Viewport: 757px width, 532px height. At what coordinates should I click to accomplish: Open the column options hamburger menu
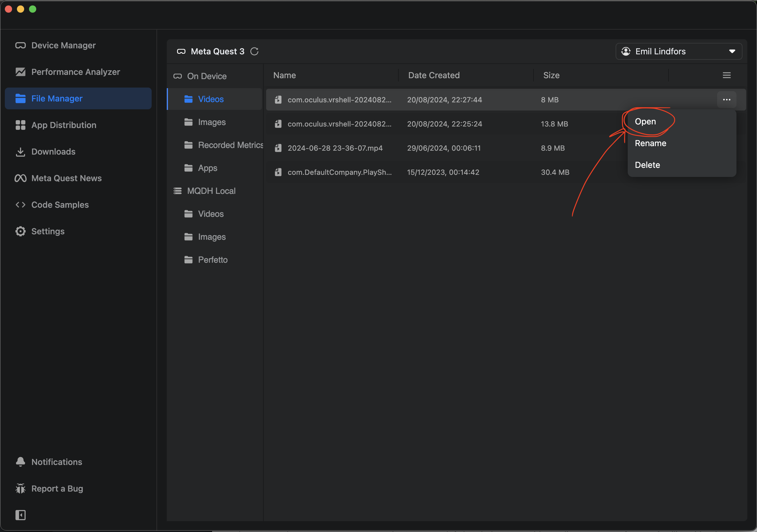coord(726,75)
